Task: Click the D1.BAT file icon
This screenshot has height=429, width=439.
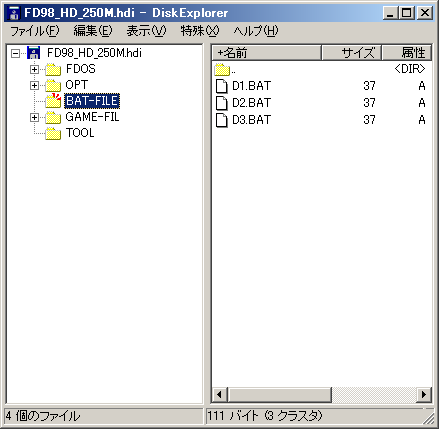Action: [x=222, y=86]
